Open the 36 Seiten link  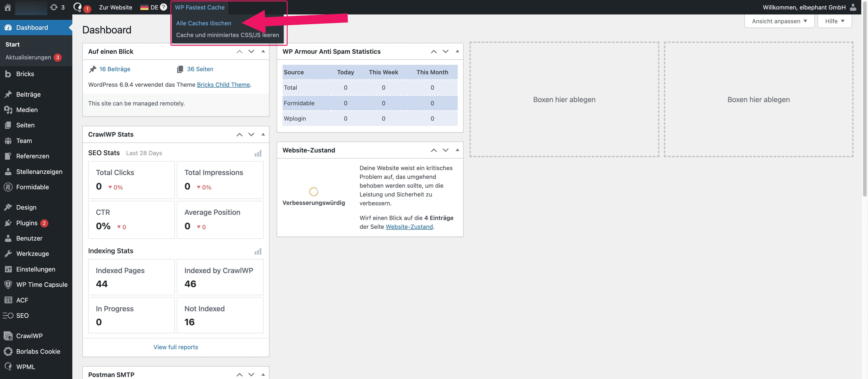click(x=200, y=69)
